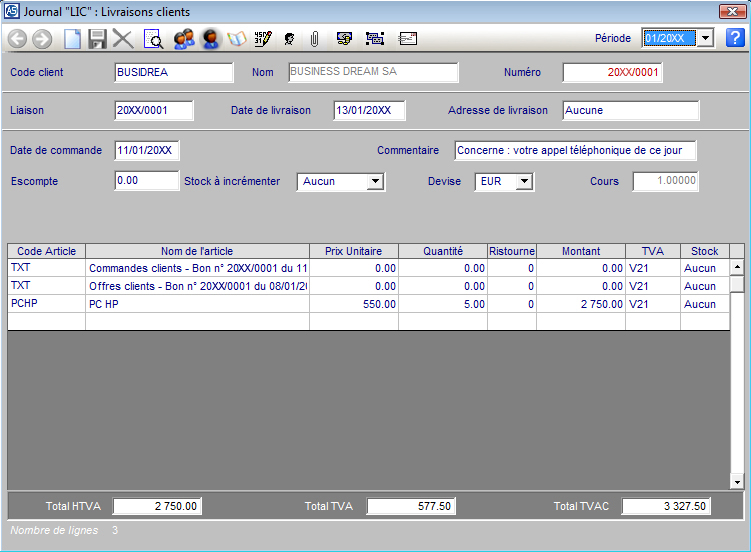The width and height of the screenshot is (751, 552).
Task: Click the Escompte input field
Action: point(146,182)
